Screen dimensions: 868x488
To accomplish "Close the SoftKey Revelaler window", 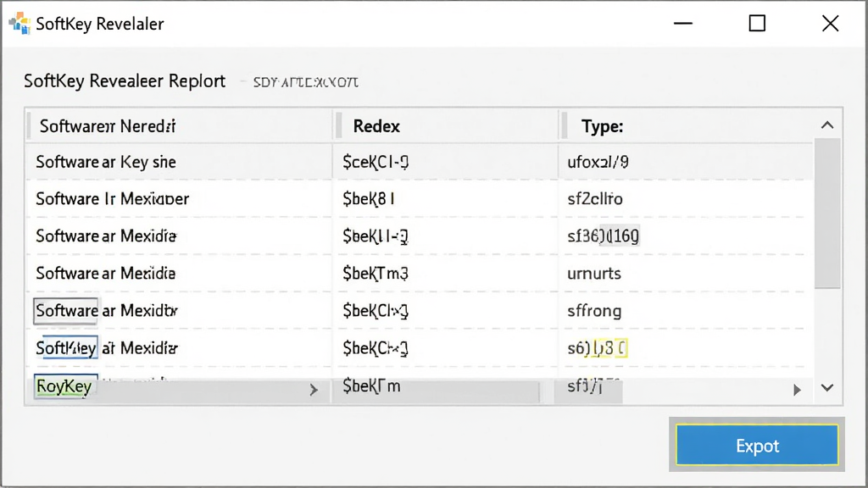I will [x=831, y=23].
